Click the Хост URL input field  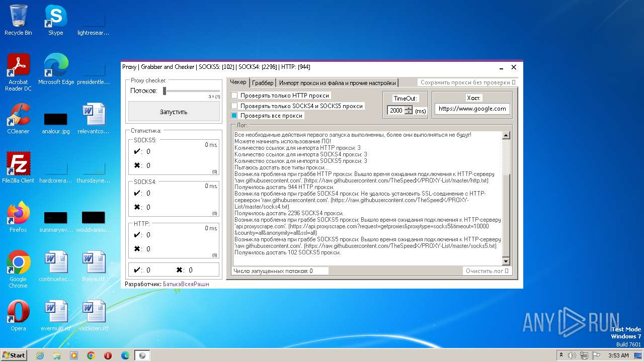[x=472, y=109]
